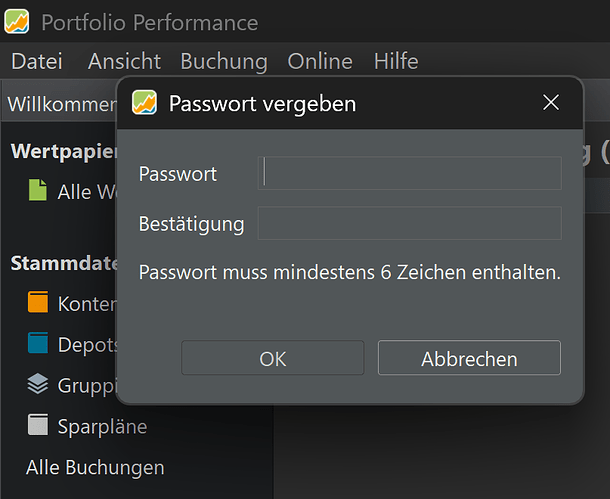Select Alle Buchungen in sidebar
The image size is (610, 499).
click(95, 467)
